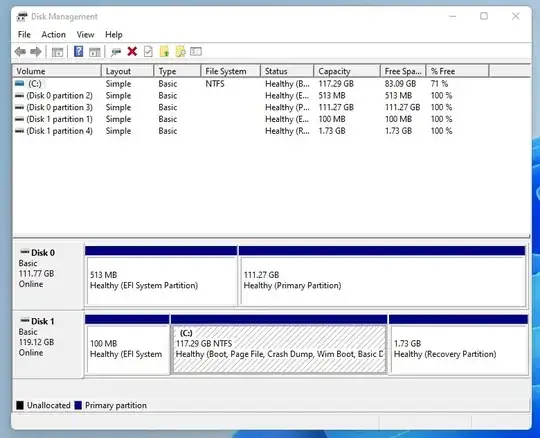Screen dimensions: 540x438
Task: Open the Action menu
Action: coord(53,34)
